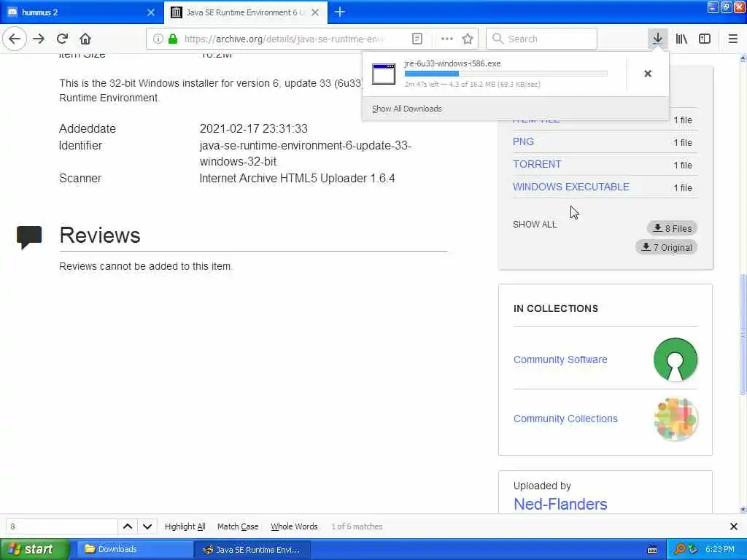The height and width of the screenshot is (560, 747).
Task: Close the hummus 2 tab
Action: (151, 12)
